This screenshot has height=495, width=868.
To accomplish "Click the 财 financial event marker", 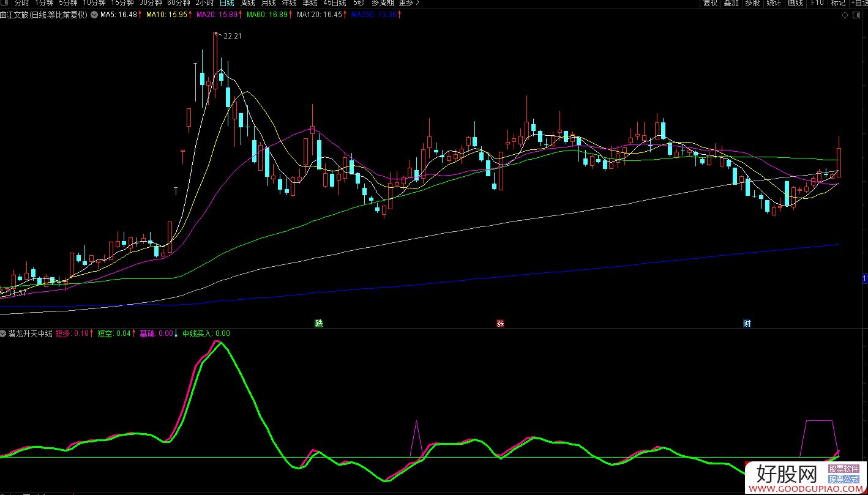I will 747,324.
